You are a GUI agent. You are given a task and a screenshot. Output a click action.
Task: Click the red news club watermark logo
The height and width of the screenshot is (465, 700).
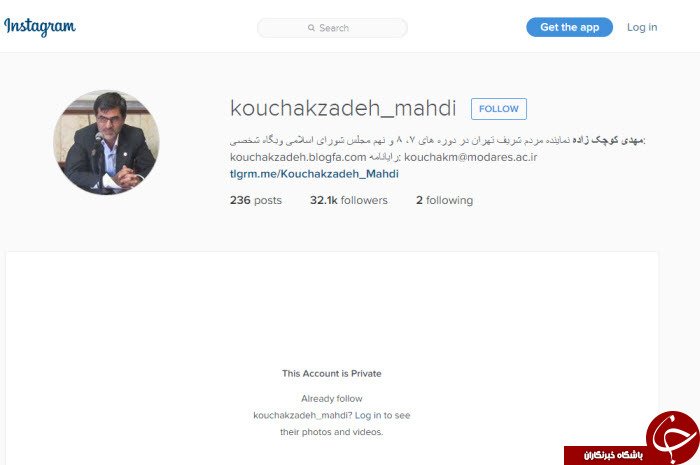[x=673, y=436]
